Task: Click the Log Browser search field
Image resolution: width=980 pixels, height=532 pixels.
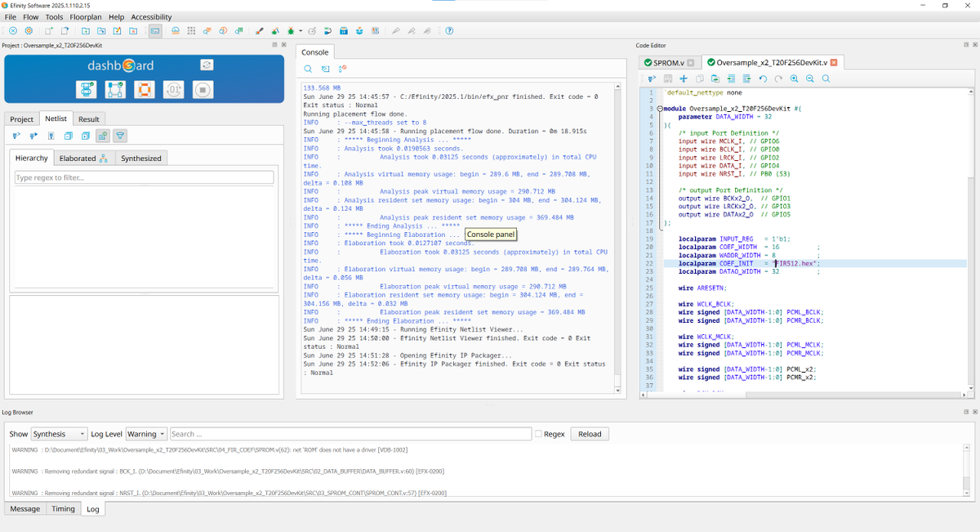Action: [x=350, y=434]
